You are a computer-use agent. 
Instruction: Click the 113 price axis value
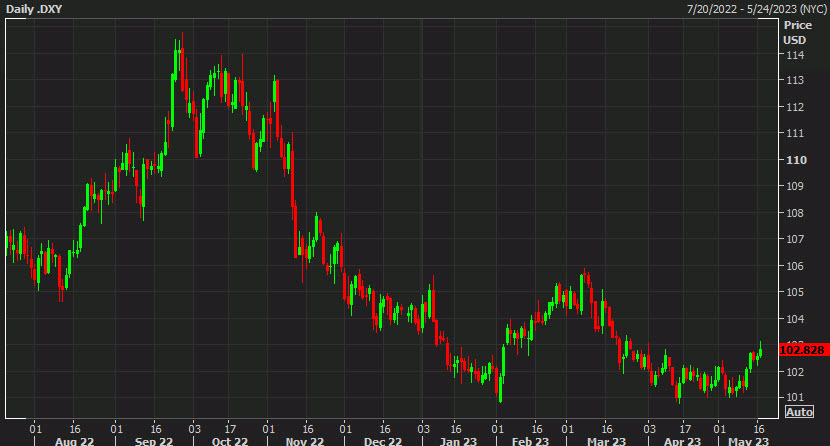coord(795,80)
